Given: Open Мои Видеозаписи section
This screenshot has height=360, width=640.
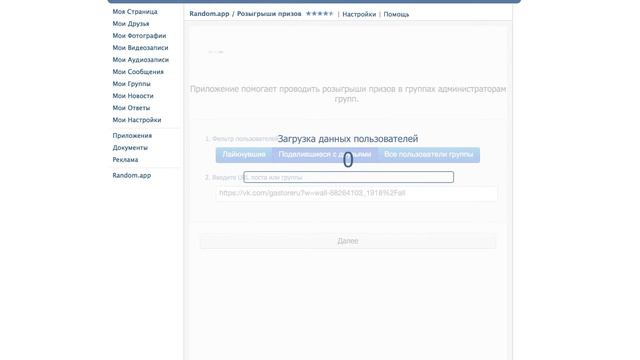Looking at the screenshot, I should click(x=140, y=48).
